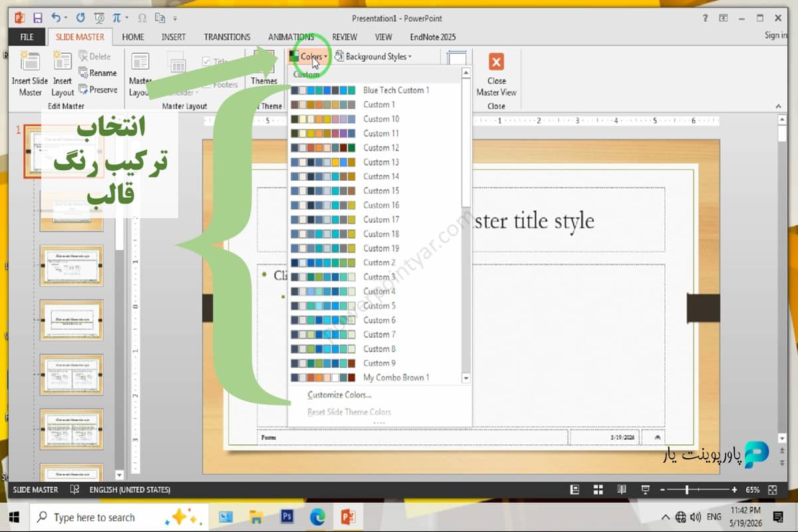The width and height of the screenshot is (798, 532).
Task: Click the Undo arrow icon
Action: tap(57, 18)
